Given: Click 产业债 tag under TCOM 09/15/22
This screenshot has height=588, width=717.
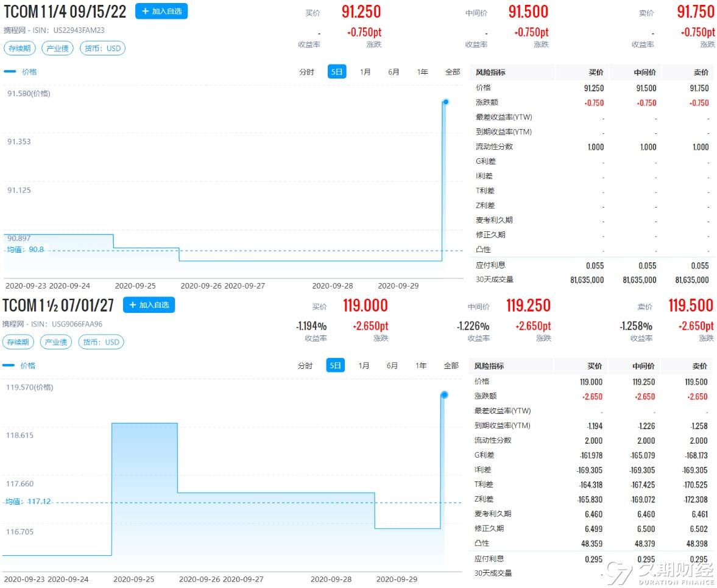Looking at the screenshot, I should [58, 49].
